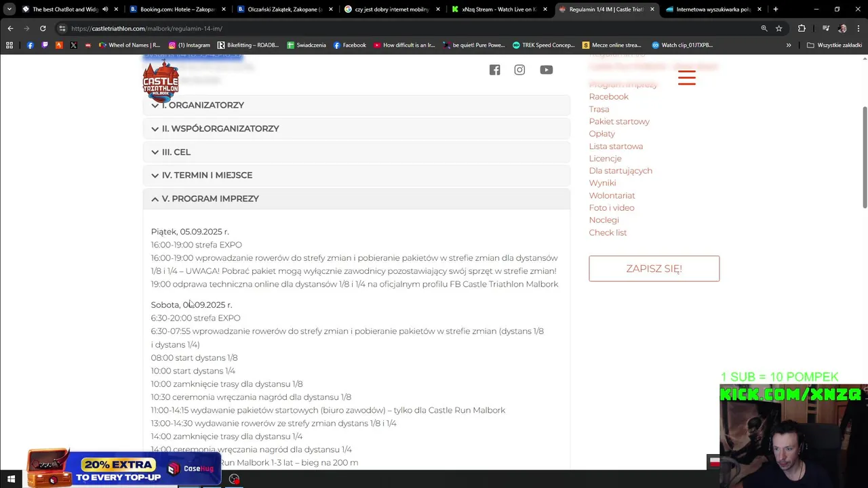The height and width of the screenshot is (488, 868).
Task: Click the zoom magnifier icon in address bar
Action: pyautogui.click(x=764, y=28)
